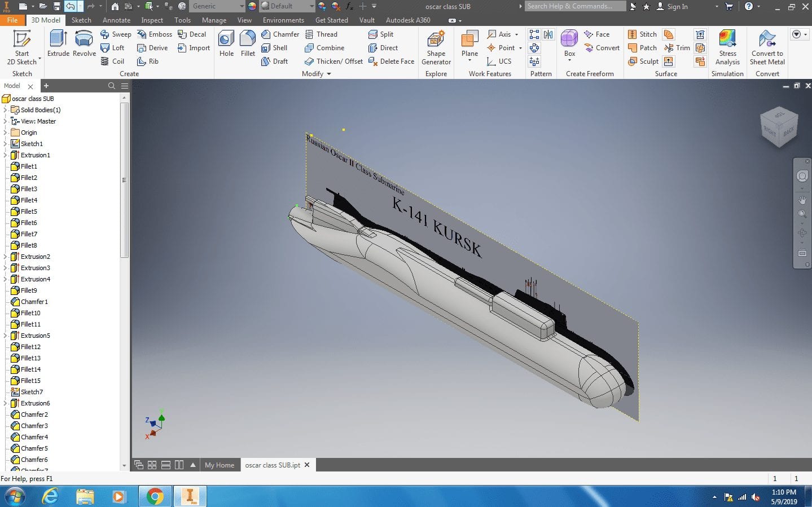The height and width of the screenshot is (507, 812).
Task: Pick the Coil tool
Action: click(112, 61)
